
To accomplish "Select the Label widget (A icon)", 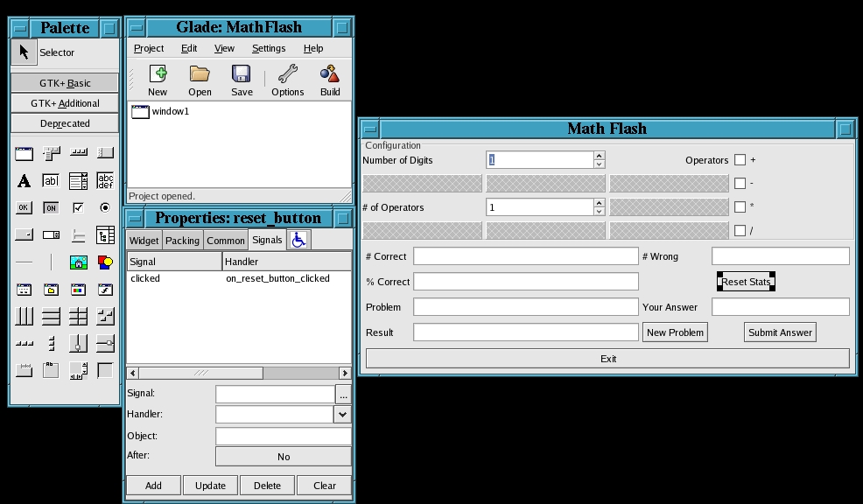I will tap(24, 179).
